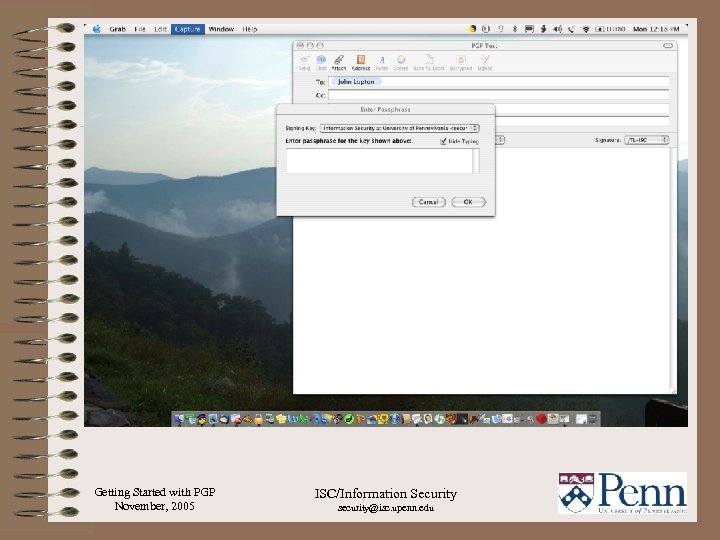
Task: Click the John Lupton recipient token
Action: (x=356, y=82)
